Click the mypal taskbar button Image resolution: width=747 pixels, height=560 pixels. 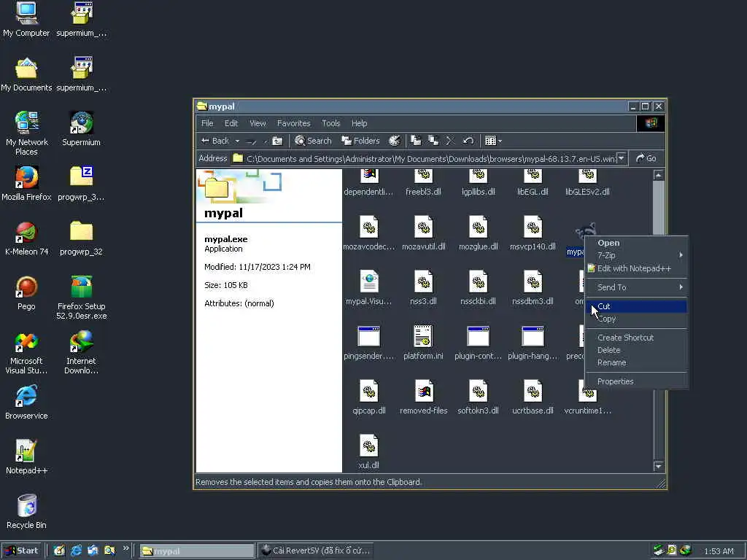[197, 551]
